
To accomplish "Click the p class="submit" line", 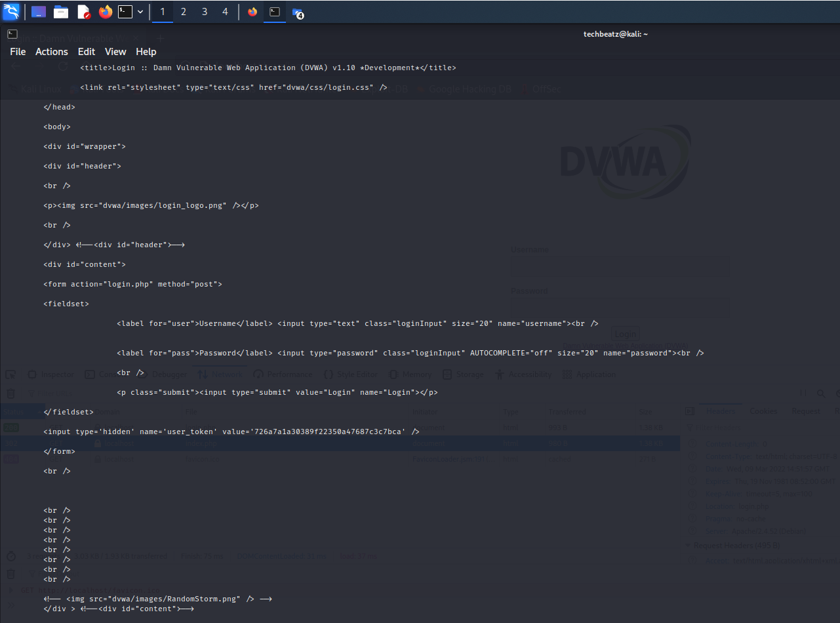I will tap(277, 392).
